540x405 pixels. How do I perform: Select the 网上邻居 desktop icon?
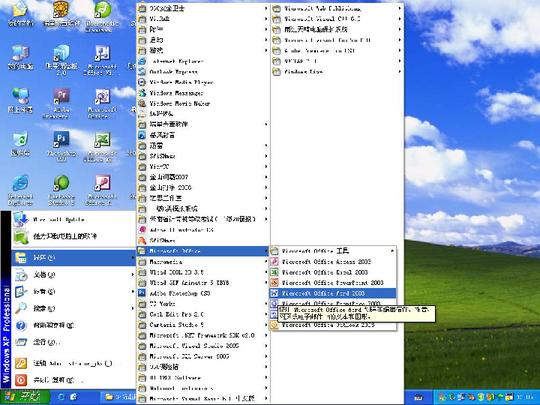pos(21,101)
